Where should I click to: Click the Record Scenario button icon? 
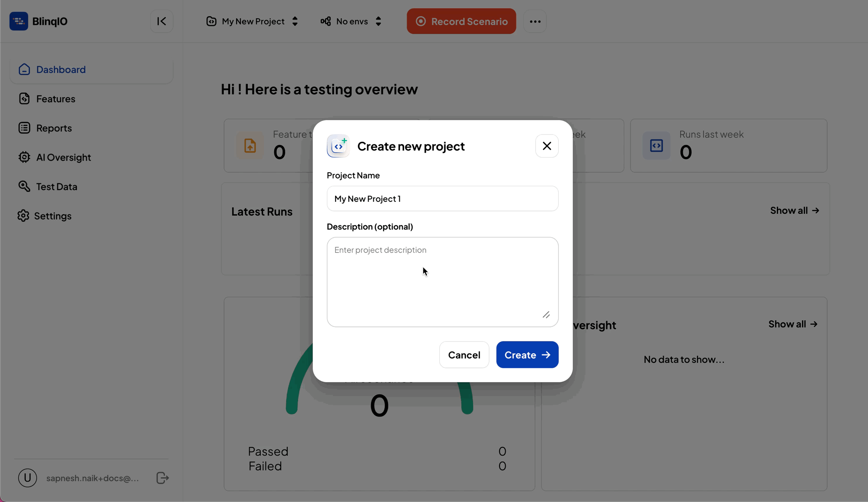point(420,22)
